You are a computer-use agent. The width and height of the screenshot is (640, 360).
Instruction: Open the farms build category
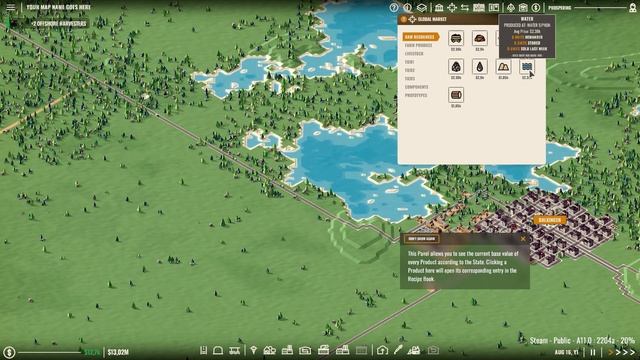[269, 350]
